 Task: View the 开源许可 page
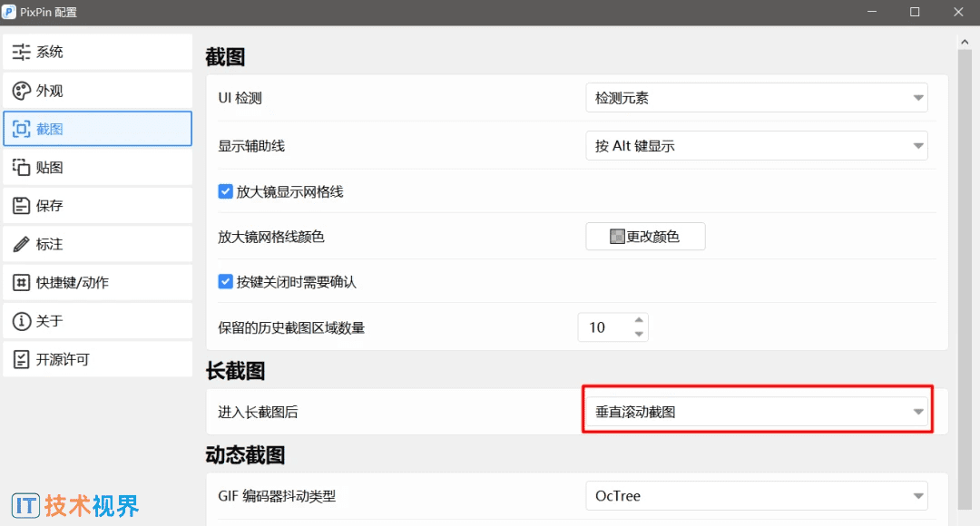(97, 359)
